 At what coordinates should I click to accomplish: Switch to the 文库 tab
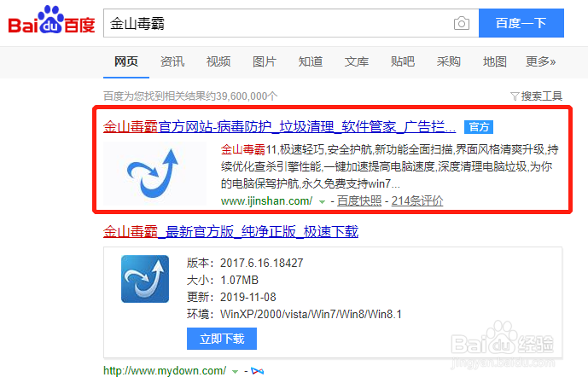coord(356,61)
